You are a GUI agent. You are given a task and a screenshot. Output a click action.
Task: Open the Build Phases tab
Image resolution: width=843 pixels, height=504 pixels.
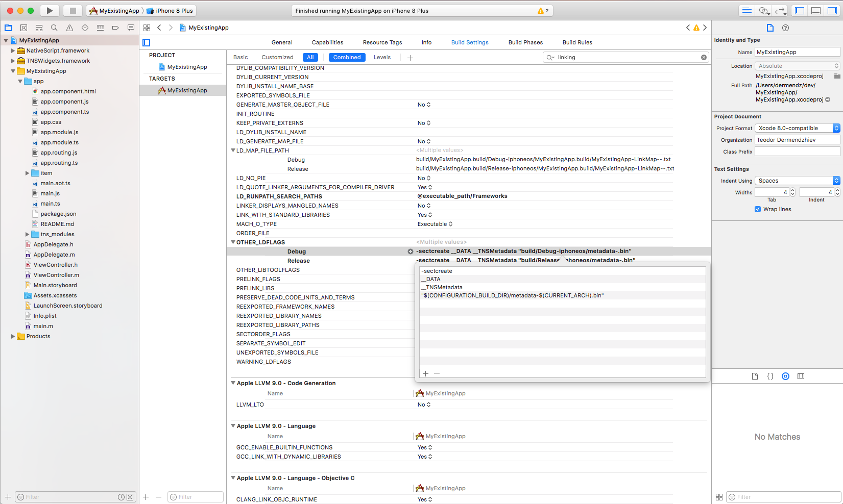click(x=525, y=42)
